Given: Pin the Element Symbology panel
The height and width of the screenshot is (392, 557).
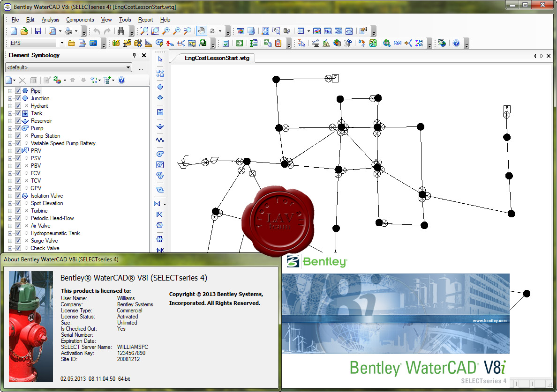Looking at the screenshot, I should (x=134, y=55).
